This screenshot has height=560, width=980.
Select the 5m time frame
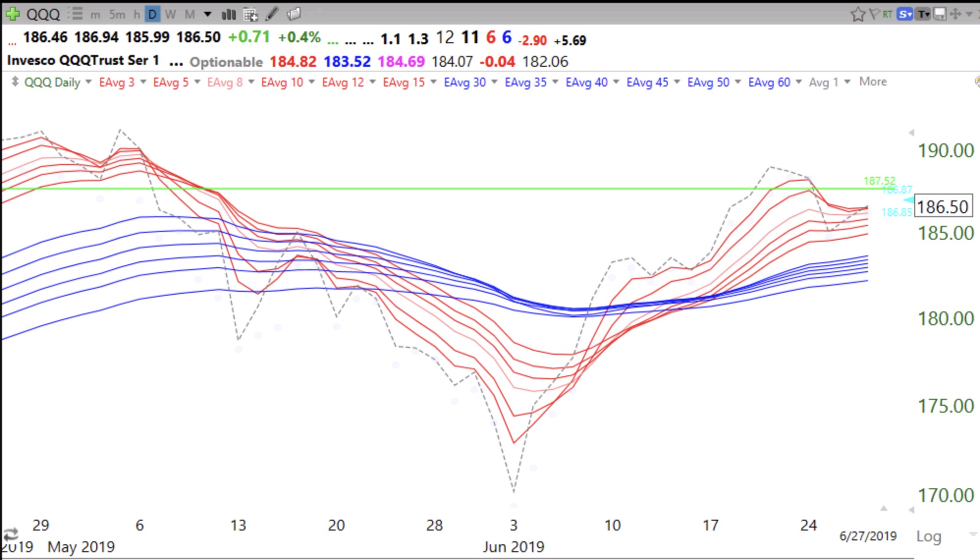pos(117,15)
